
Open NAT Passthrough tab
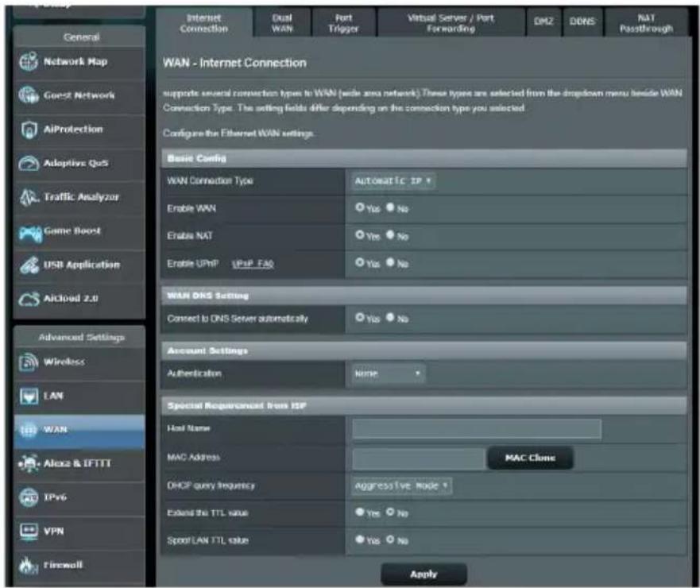click(x=646, y=23)
